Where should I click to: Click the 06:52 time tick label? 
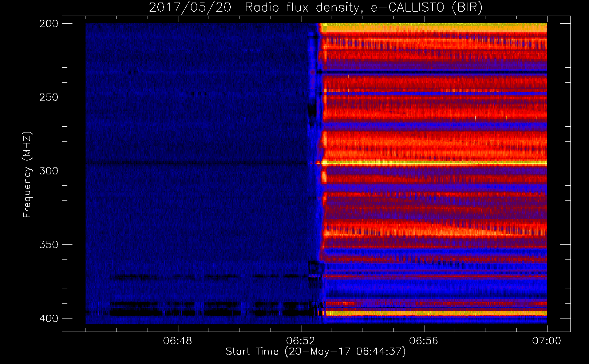301,341
